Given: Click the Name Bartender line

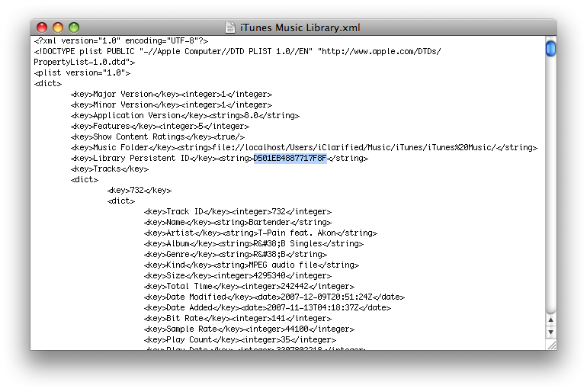Looking at the screenshot, I should [238, 223].
